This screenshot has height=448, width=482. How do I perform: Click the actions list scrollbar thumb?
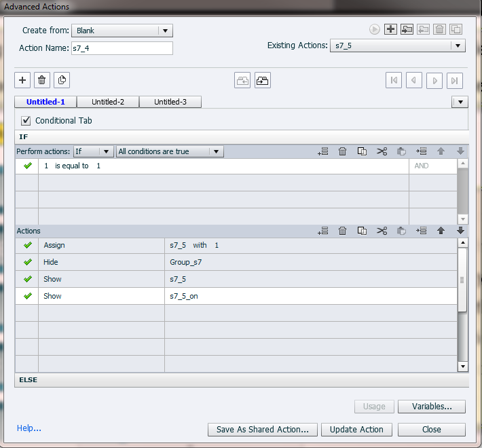(462, 280)
